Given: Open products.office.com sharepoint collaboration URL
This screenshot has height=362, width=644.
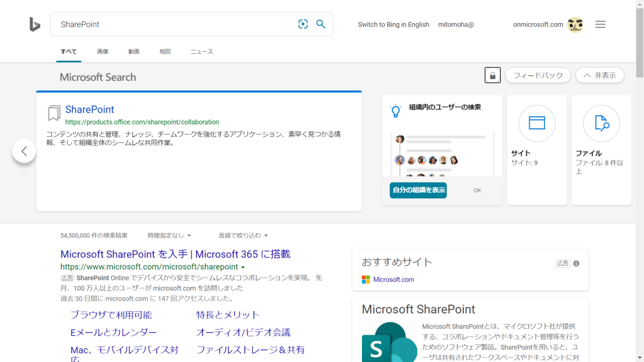Looking at the screenshot, I should (142, 122).
